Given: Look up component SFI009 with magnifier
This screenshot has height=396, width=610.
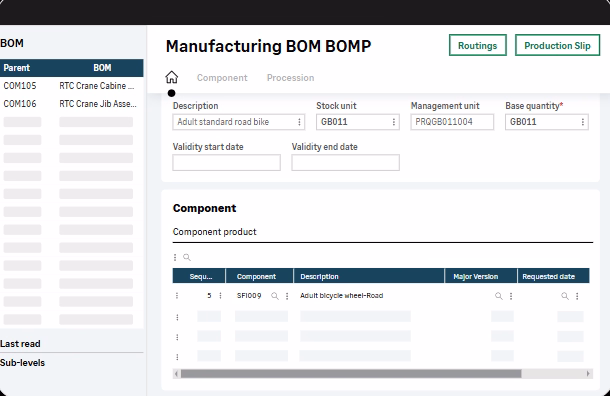Looking at the screenshot, I should pyautogui.click(x=275, y=296).
